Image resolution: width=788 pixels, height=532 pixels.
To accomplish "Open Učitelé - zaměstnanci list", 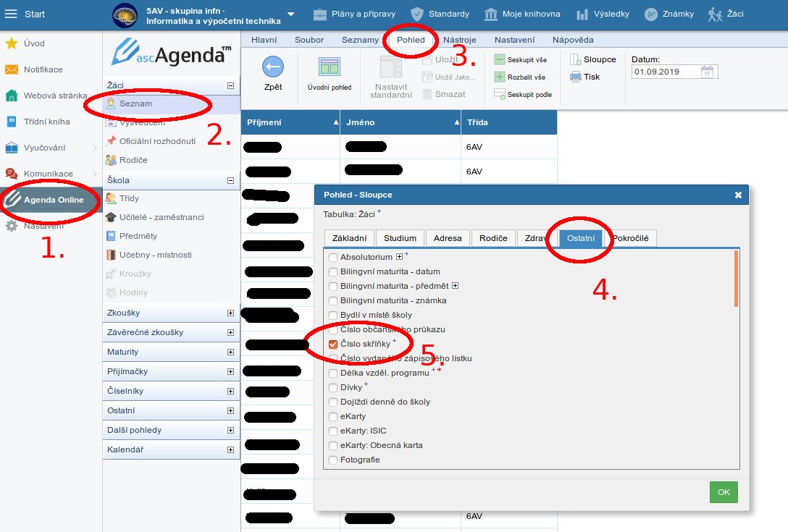I will pyautogui.click(x=162, y=217).
